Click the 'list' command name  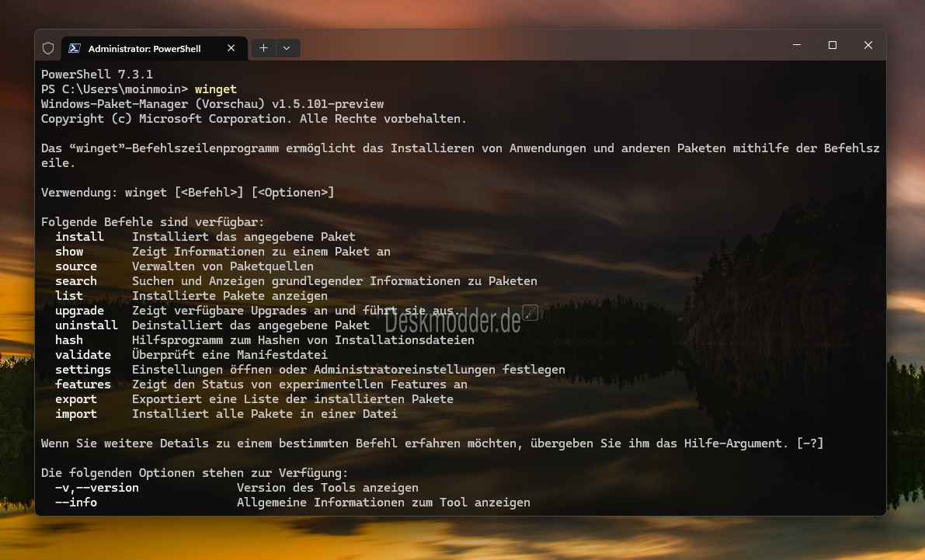point(69,296)
